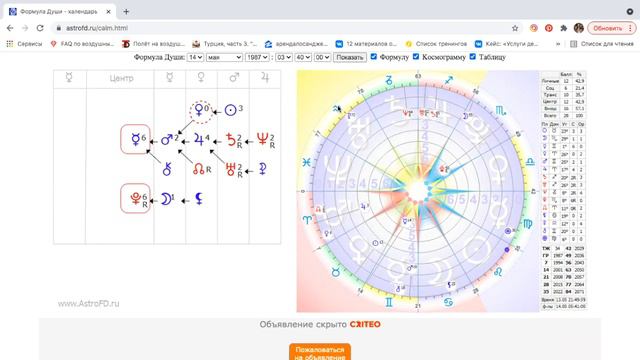
Task: Click the Центр column header in the formula
Action: coord(121,78)
